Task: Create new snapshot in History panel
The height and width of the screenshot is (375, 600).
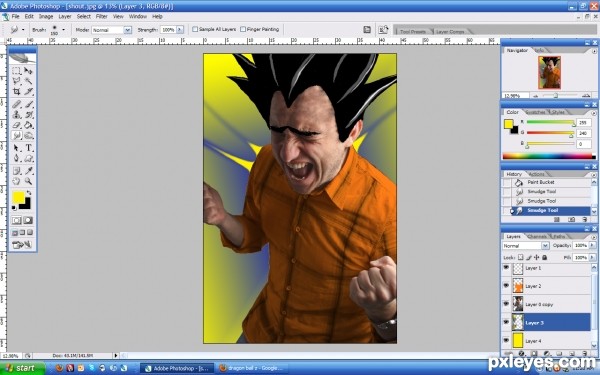Action: 571,220
